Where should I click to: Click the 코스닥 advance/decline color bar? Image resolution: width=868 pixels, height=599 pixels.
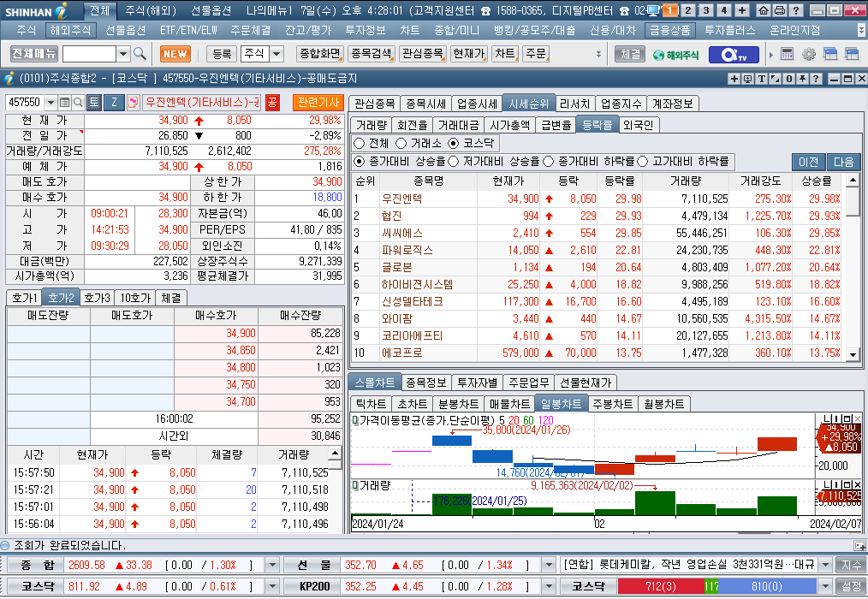[x=716, y=585]
